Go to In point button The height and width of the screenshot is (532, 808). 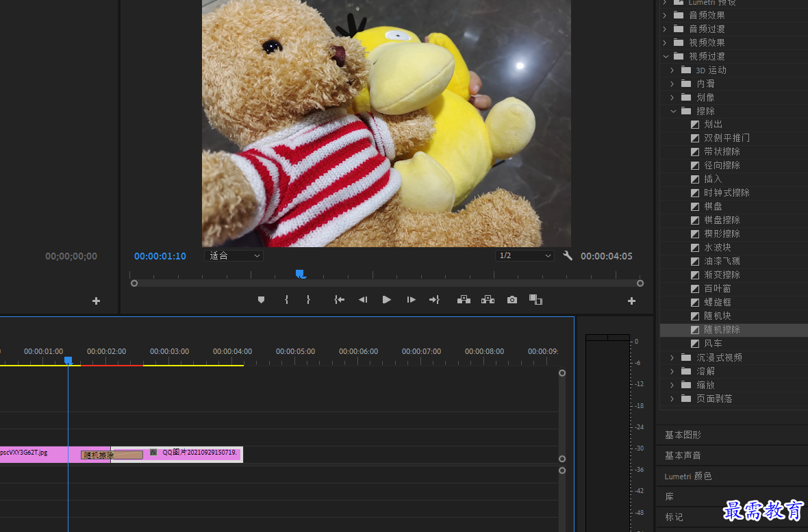point(339,299)
